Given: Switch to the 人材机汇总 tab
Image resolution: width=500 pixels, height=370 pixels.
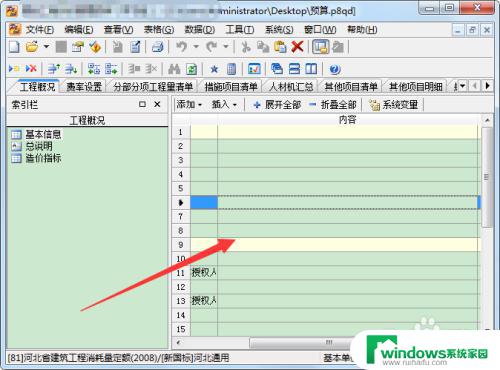Looking at the screenshot, I should tap(291, 87).
